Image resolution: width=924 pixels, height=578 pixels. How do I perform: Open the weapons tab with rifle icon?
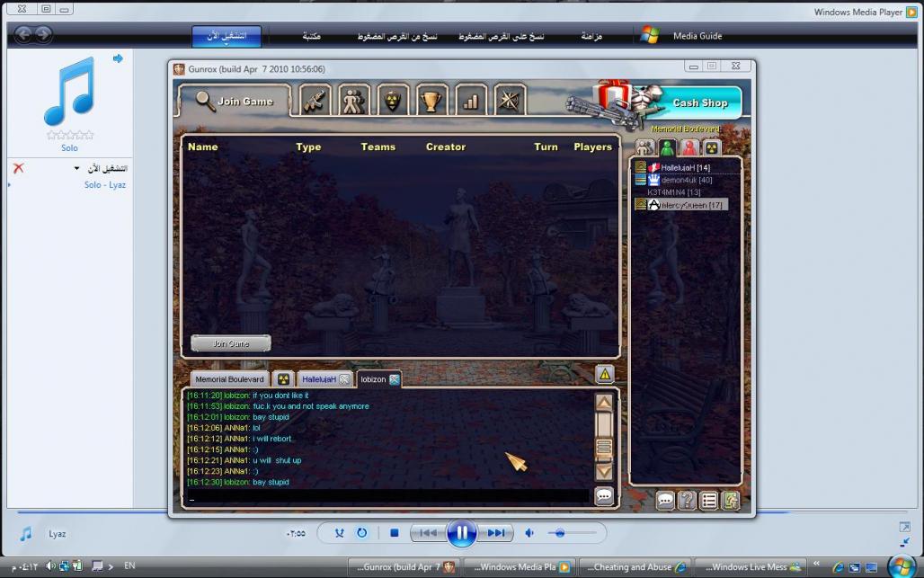[x=315, y=101]
